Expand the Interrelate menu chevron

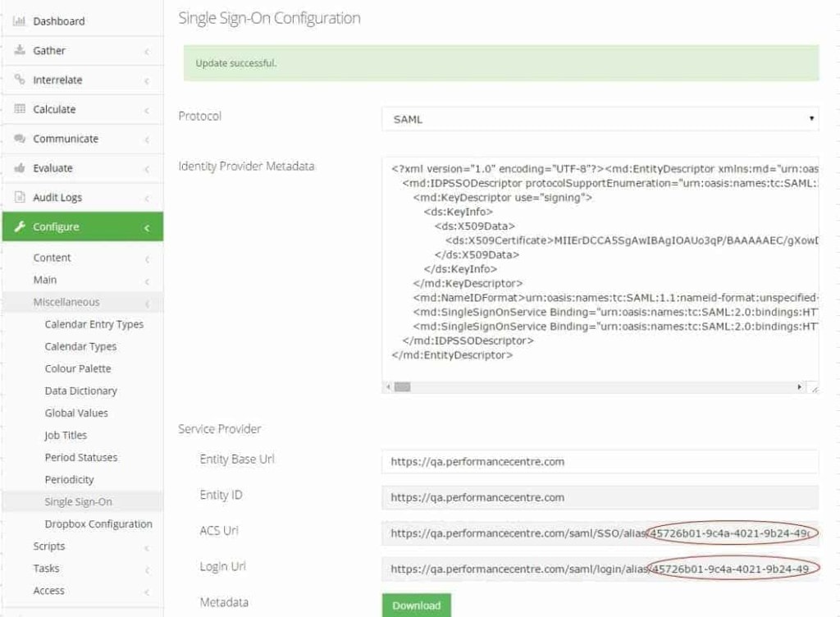(147, 81)
